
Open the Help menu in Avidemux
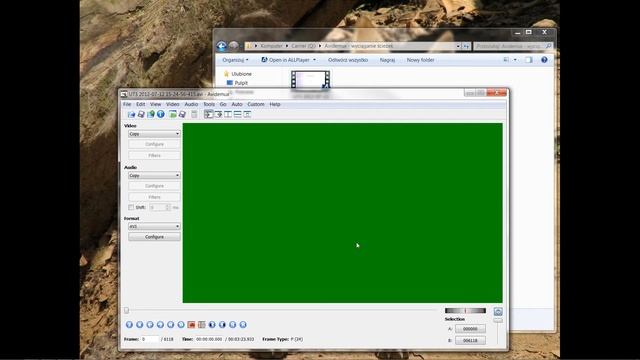[x=275, y=104]
